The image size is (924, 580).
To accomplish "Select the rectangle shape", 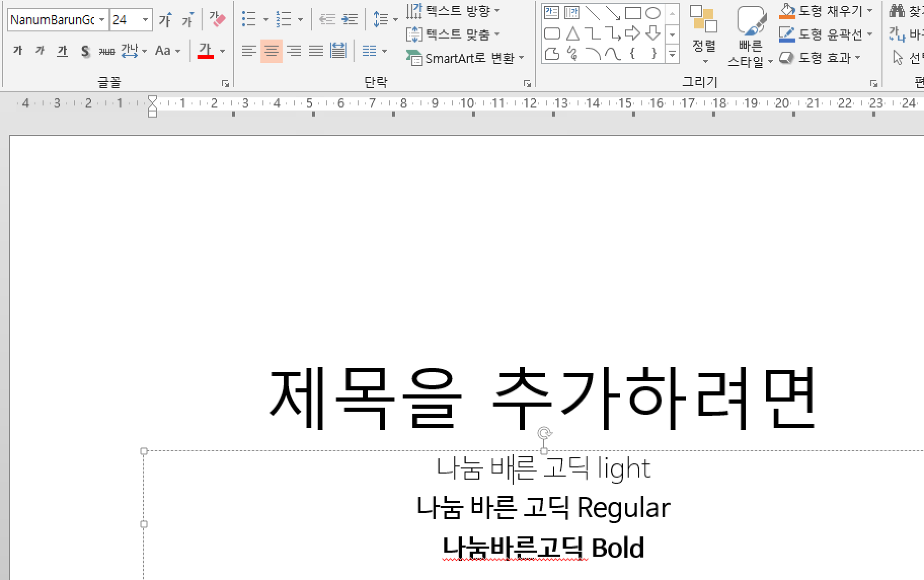I will (x=633, y=13).
